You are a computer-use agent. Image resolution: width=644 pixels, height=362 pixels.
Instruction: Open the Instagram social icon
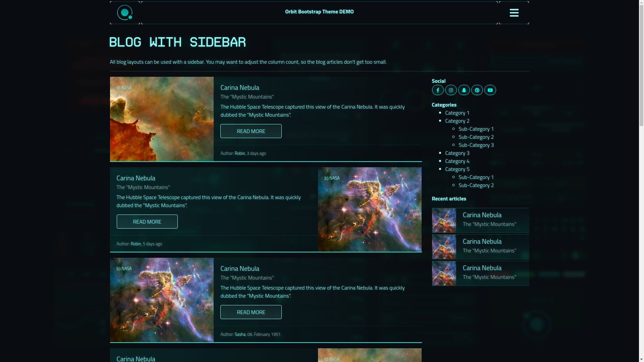(451, 90)
